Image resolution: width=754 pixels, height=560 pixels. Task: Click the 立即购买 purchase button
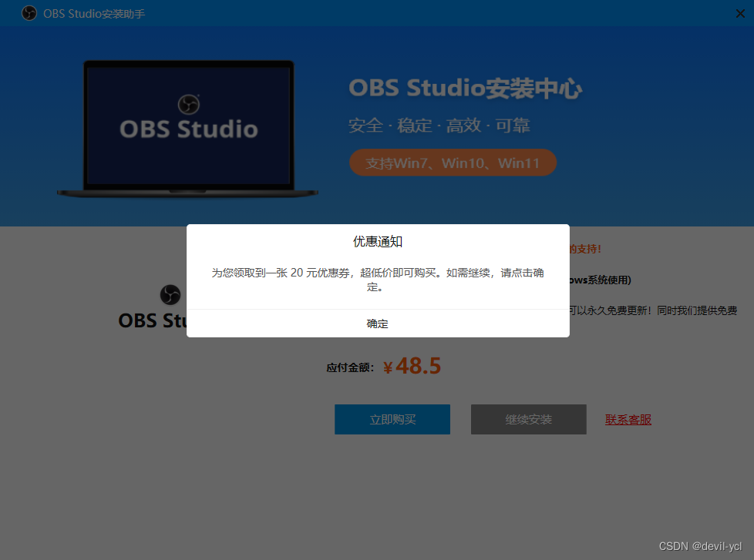(x=392, y=419)
